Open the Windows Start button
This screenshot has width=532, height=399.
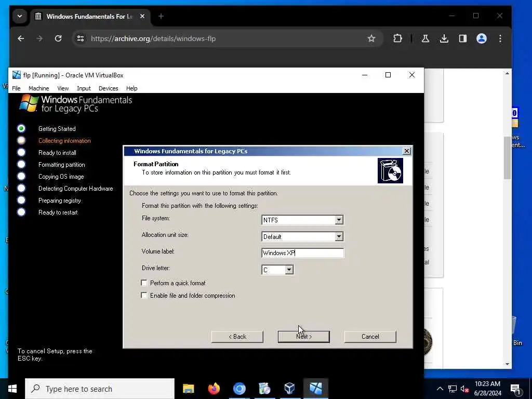point(12,389)
